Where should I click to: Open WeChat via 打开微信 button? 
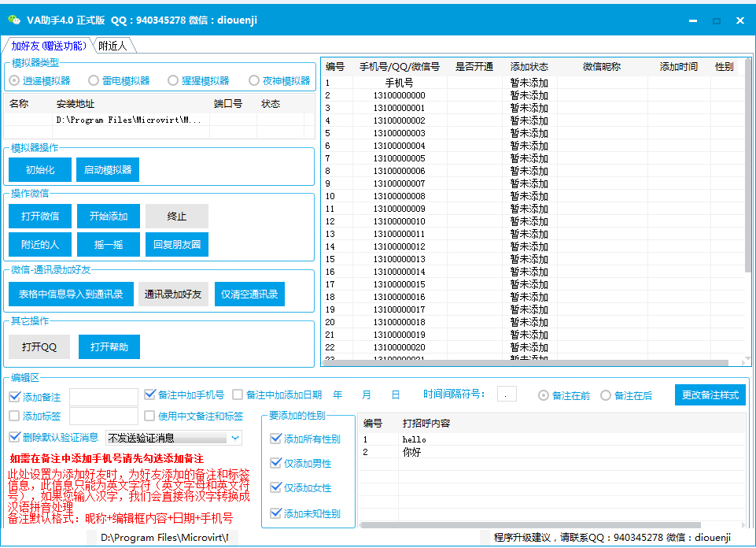[x=40, y=216]
